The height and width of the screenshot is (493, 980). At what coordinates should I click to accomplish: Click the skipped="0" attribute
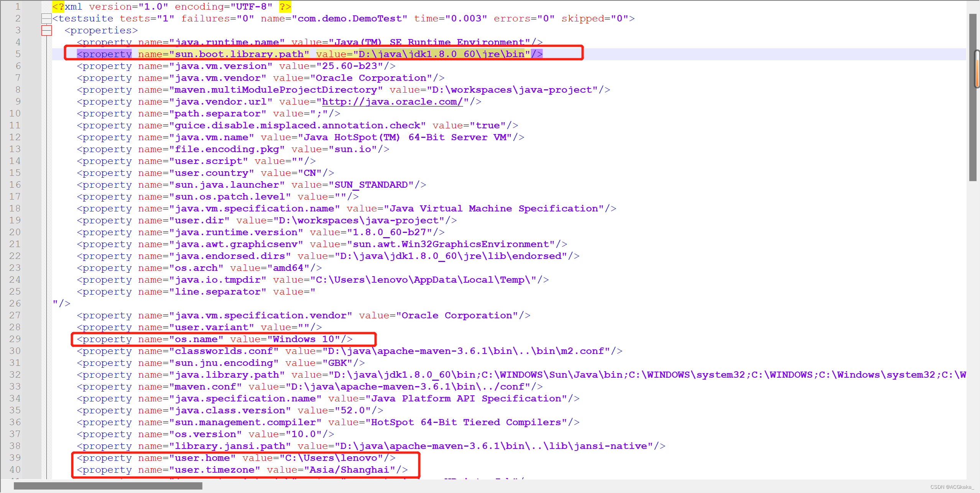click(x=595, y=18)
